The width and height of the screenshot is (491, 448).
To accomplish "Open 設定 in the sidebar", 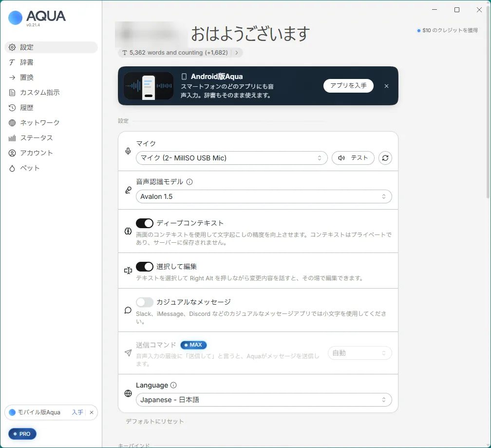I will [x=51, y=47].
